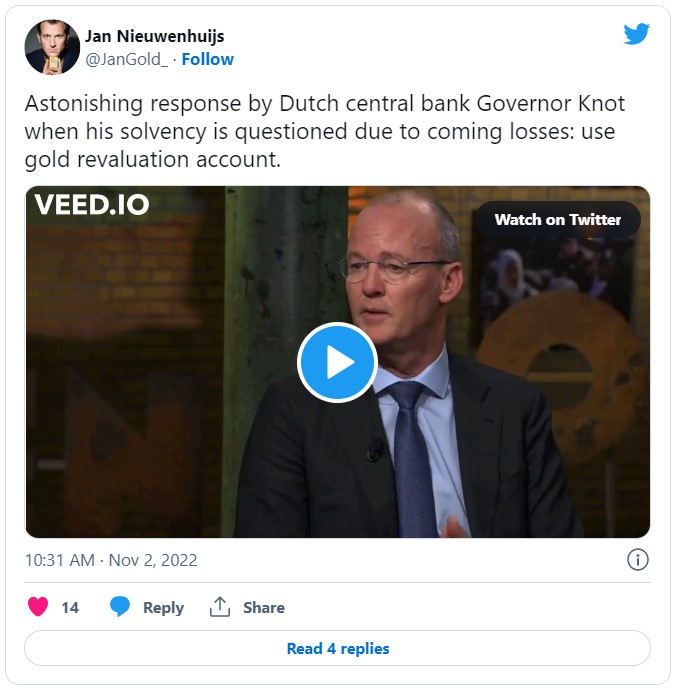Open the 10:31 AM Nov 2, 2022 timestamp
676x688 pixels.
click(x=111, y=560)
